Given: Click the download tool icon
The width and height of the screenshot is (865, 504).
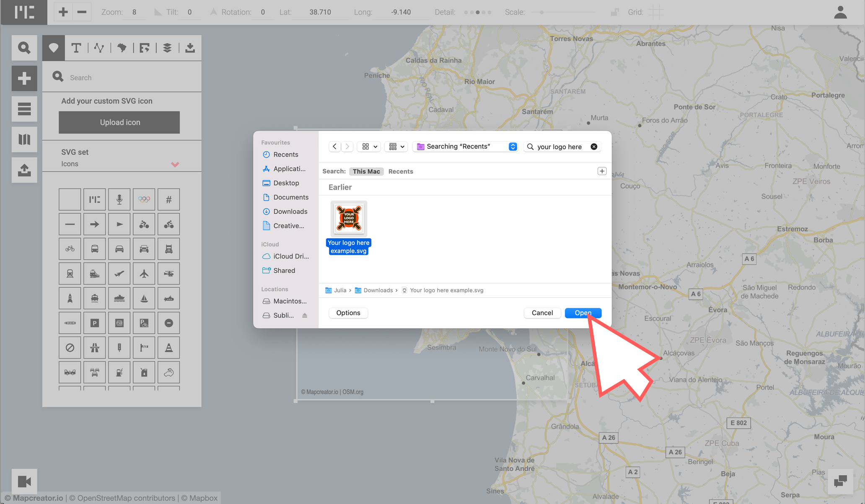Looking at the screenshot, I should 190,48.
